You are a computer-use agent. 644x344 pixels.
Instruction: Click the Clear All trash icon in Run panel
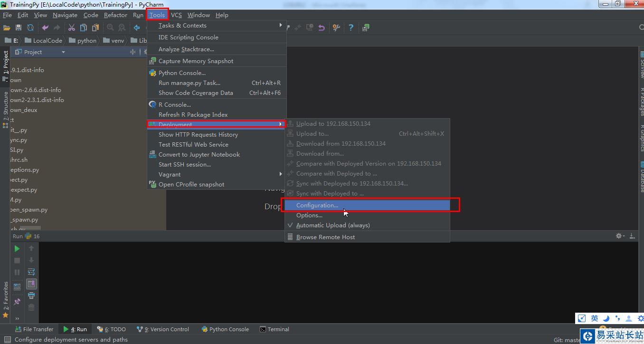tap(31, 307)
